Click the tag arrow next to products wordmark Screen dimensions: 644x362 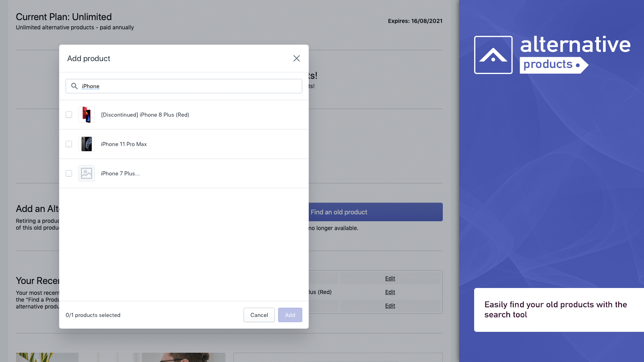coord(583,65)
